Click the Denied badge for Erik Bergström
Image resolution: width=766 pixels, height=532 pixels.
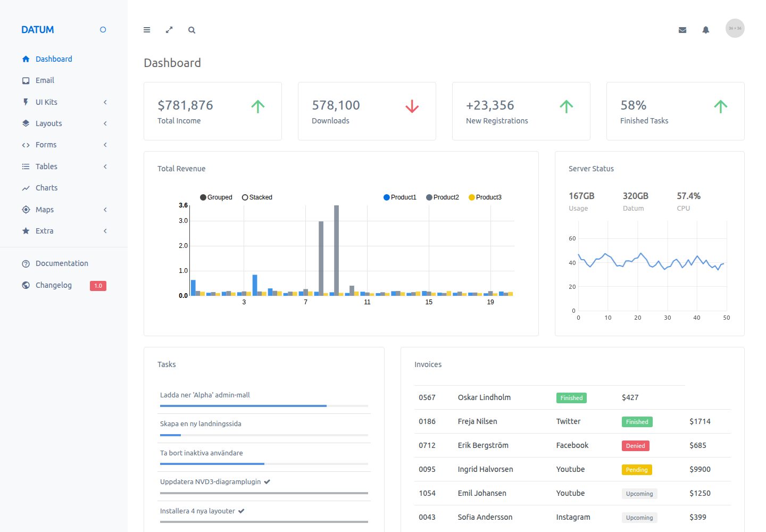tap(636, 446)
